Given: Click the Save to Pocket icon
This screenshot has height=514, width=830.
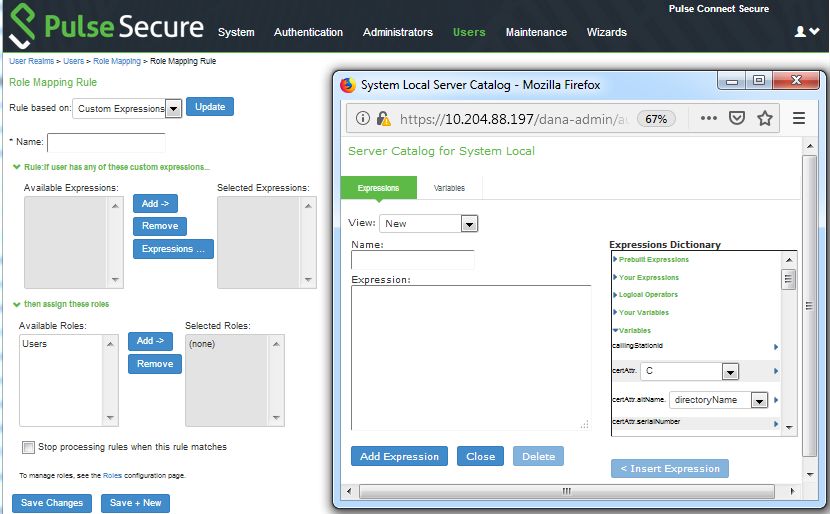Looking at the screenshot, I should tap(737, 118).
